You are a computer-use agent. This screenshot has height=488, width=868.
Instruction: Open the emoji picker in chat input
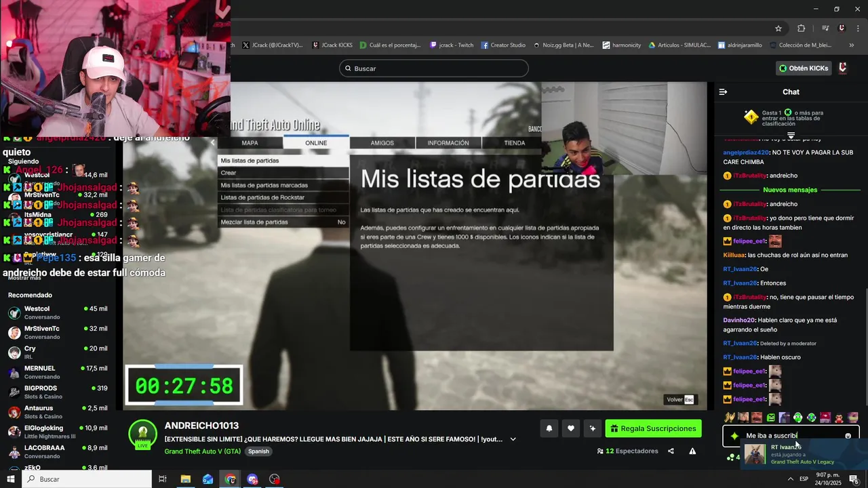[x=848, y=436]
